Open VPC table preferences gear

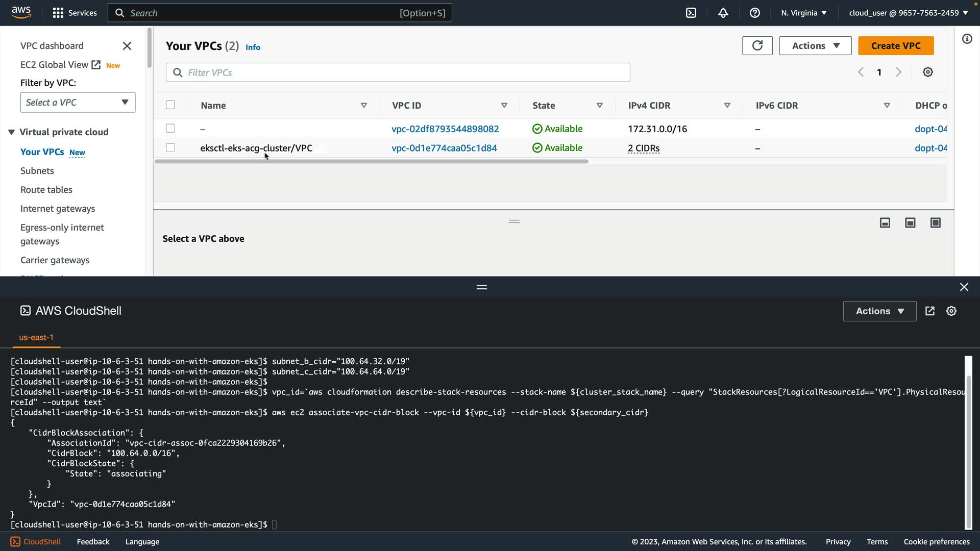pyautogui.click(x=927, y=72)
